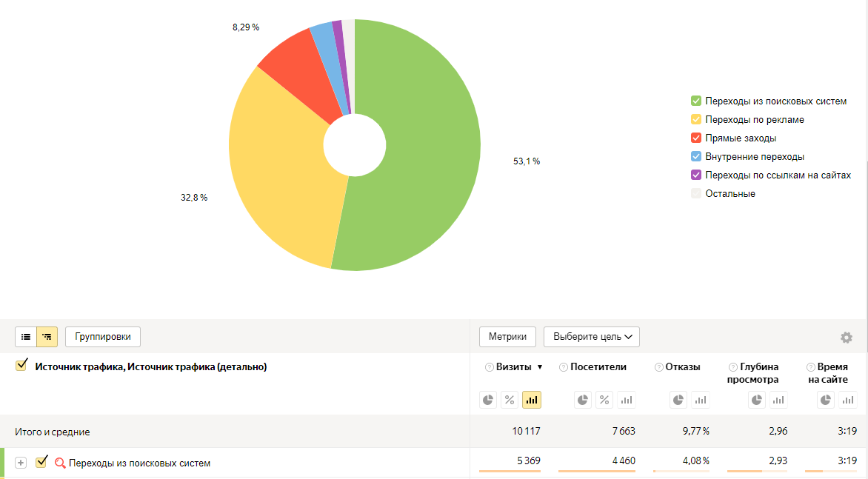
Task: Open the Метрики button
Action: tap(507, 337)
